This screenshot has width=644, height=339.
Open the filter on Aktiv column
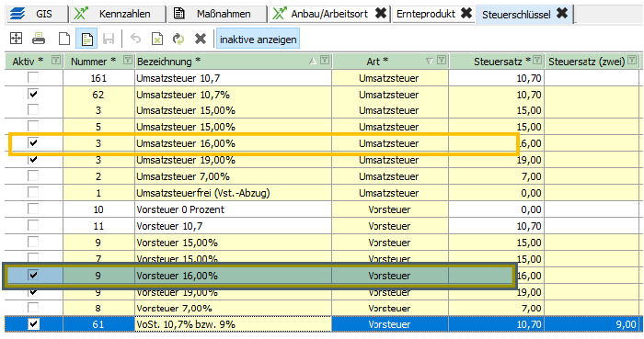coord(56,61)
